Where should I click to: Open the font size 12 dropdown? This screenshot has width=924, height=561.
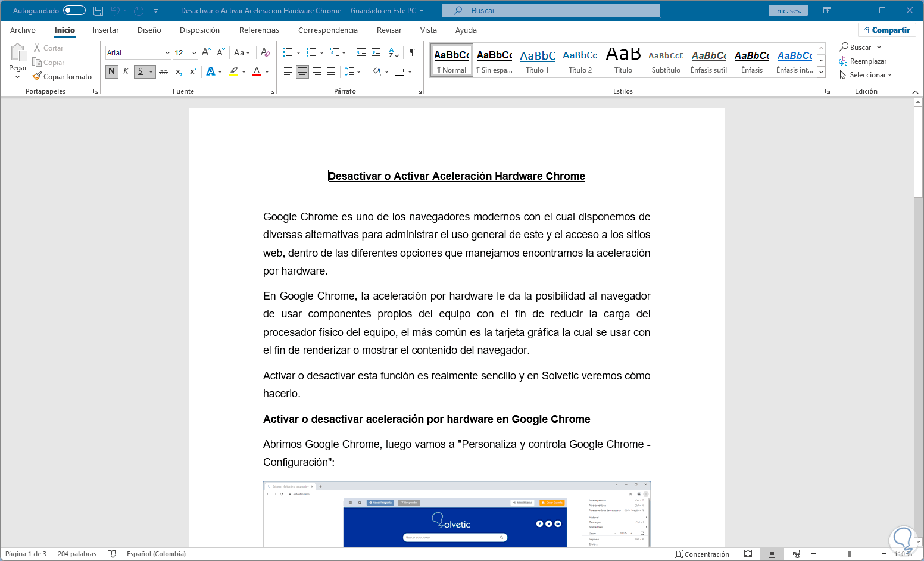coord(194,53)
